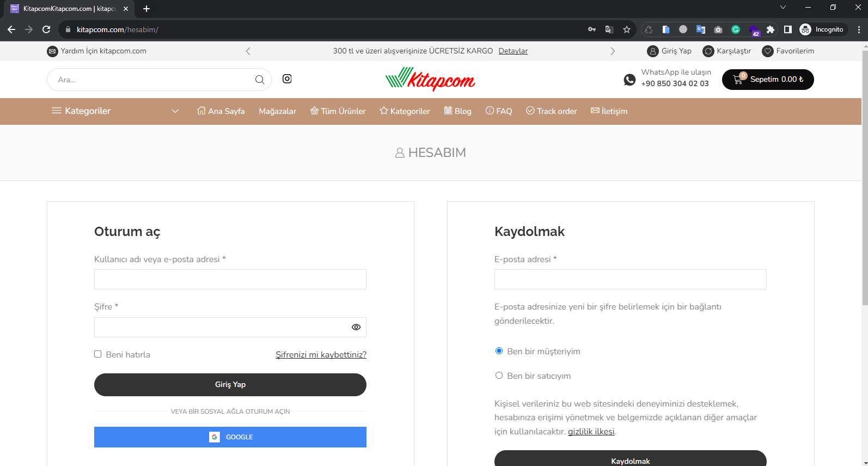Sign in with the Google button
The image size is (868, 466).
(x=230, y=437)
